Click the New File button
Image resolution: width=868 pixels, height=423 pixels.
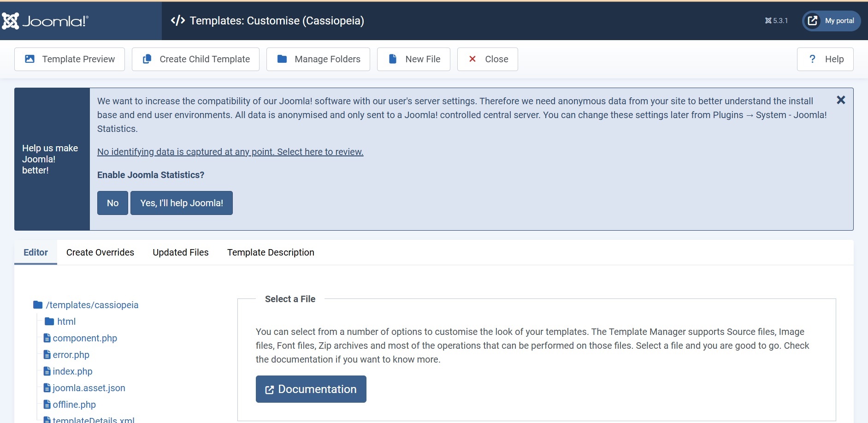coord(413,59)
